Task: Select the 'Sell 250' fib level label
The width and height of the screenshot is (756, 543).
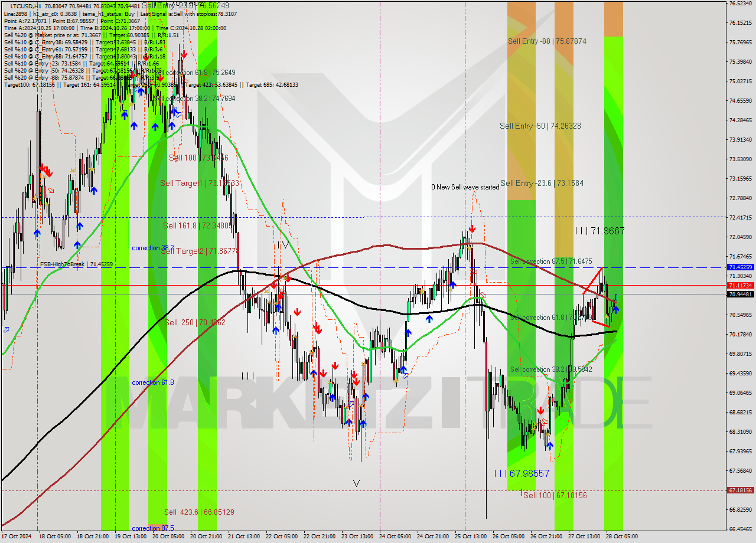Action: coord(194,322)
